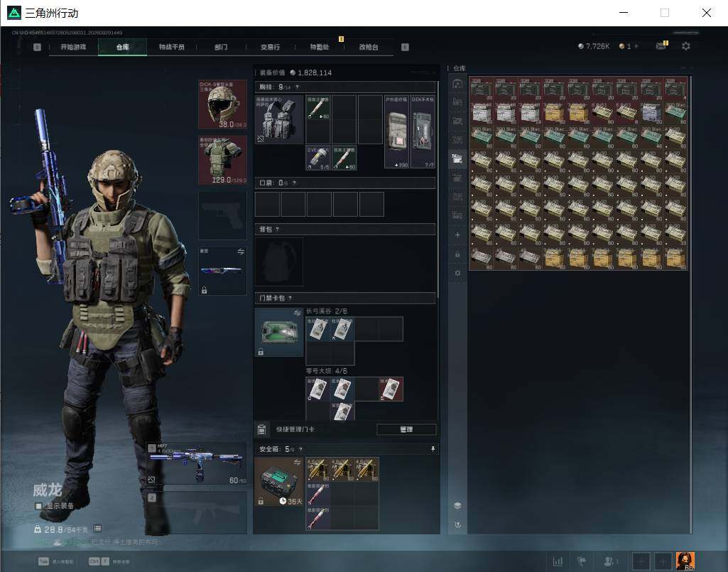
Task: Toggle the lock on the safe box
Action: (261, 502)
